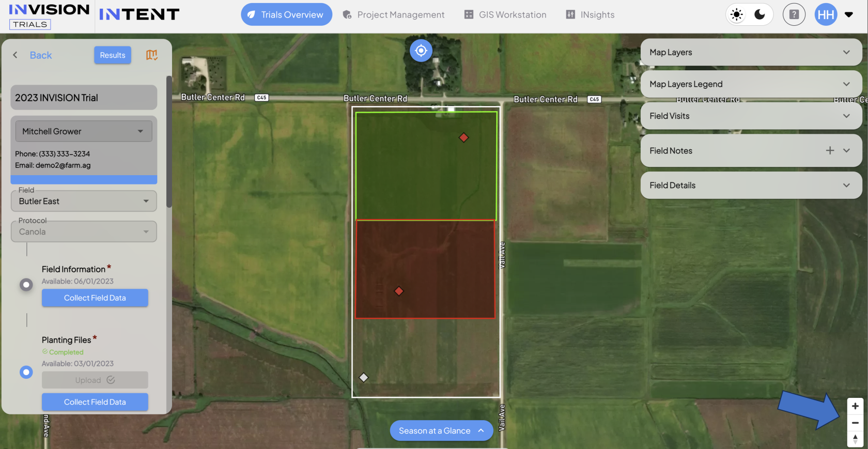Reset map bearing with compass icon
This screenshot has width=868, height=449.
(855, 439)
